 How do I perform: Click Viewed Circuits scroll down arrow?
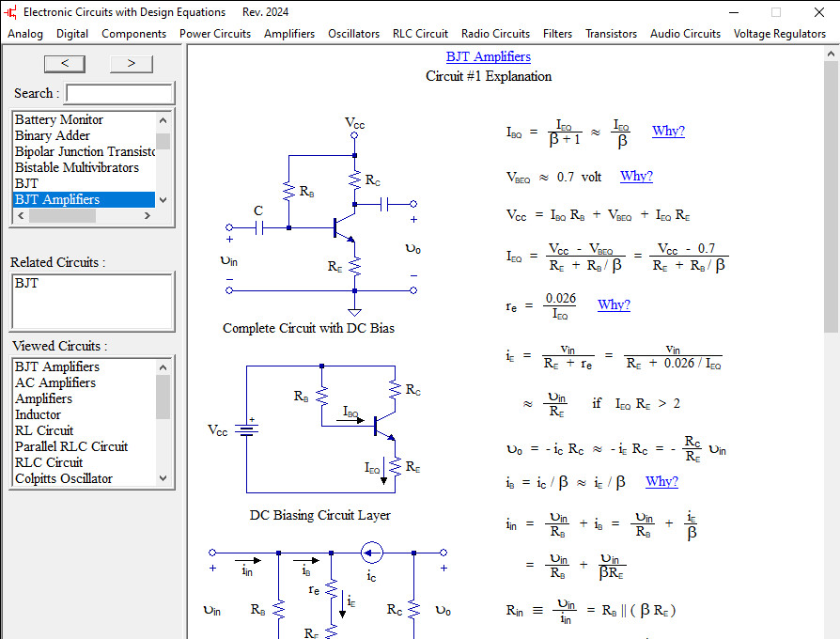click(163, 478)
